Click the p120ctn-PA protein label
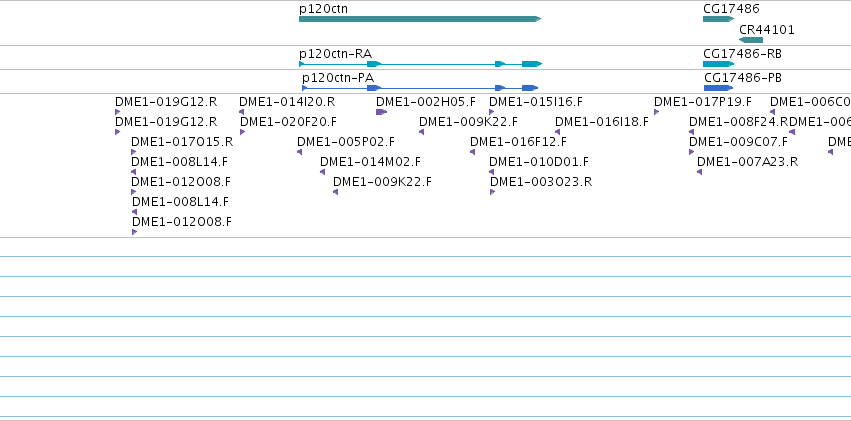This screenshot has width=851, height=421. click(338, 78)
